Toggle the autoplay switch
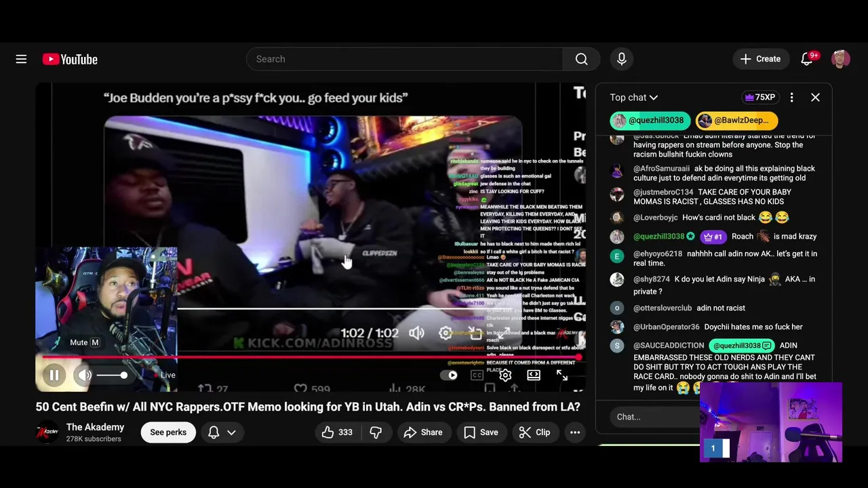868x488 pixels. [x=449, y=375]
